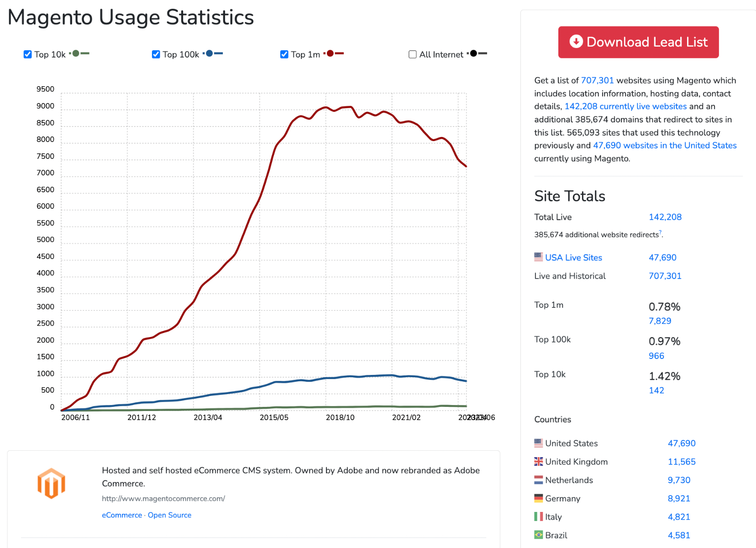Click the Countries section label
756x548 pixels.
tap(552, 420)
